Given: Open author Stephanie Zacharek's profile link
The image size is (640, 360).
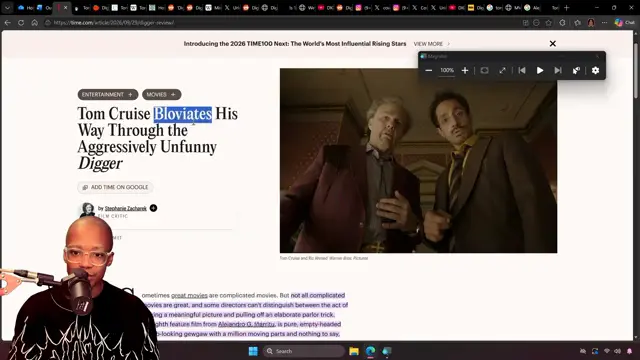Looking at the screenshot, I should click(x=126, y=208).
